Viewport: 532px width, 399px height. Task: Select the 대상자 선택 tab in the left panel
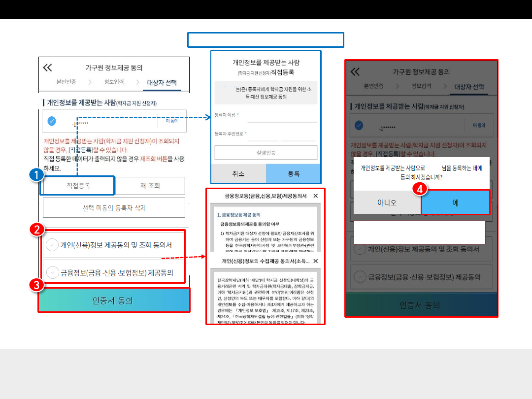coord(162,83)
